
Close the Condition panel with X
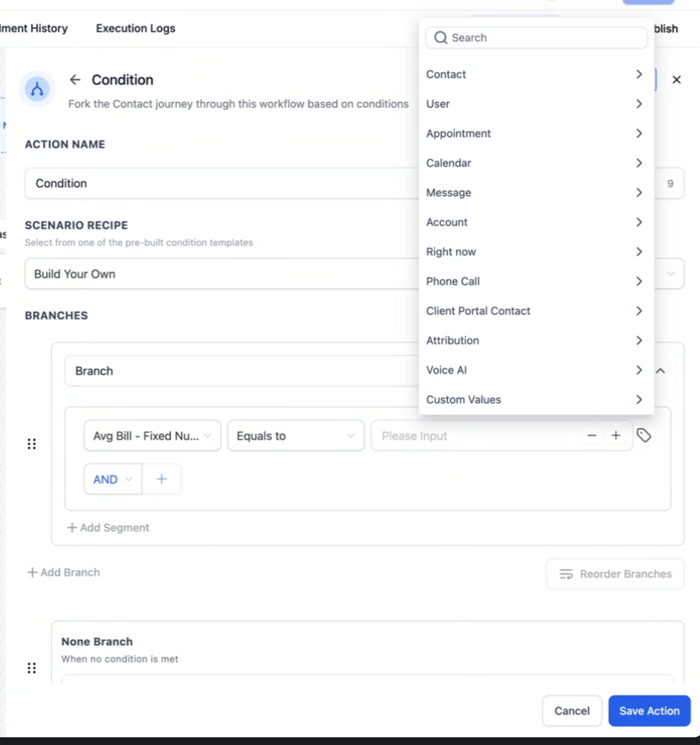(x=676, y=80)
